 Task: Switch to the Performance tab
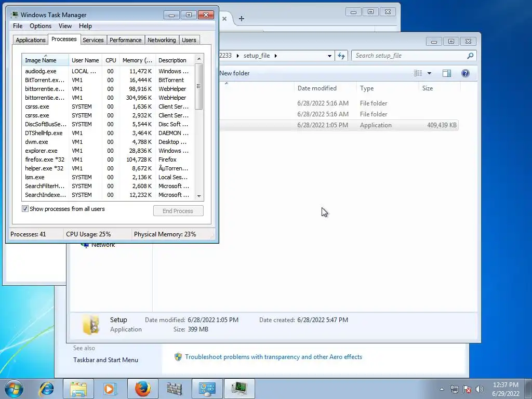click(x=126, y=40)
